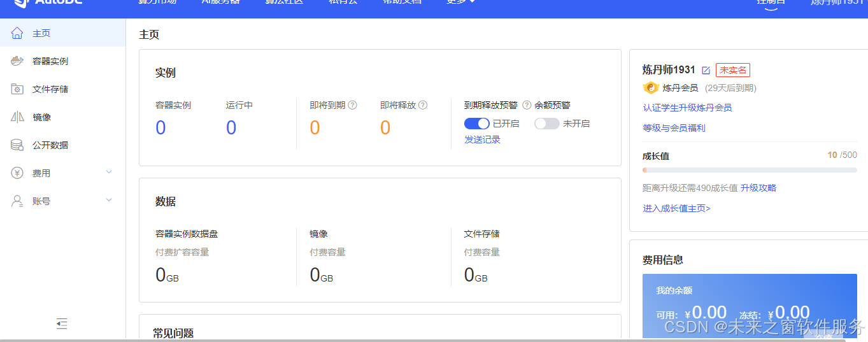Go to 进入成长值主页> link
The width and height of the screenshot is (868, 342).
coord(676,208)
